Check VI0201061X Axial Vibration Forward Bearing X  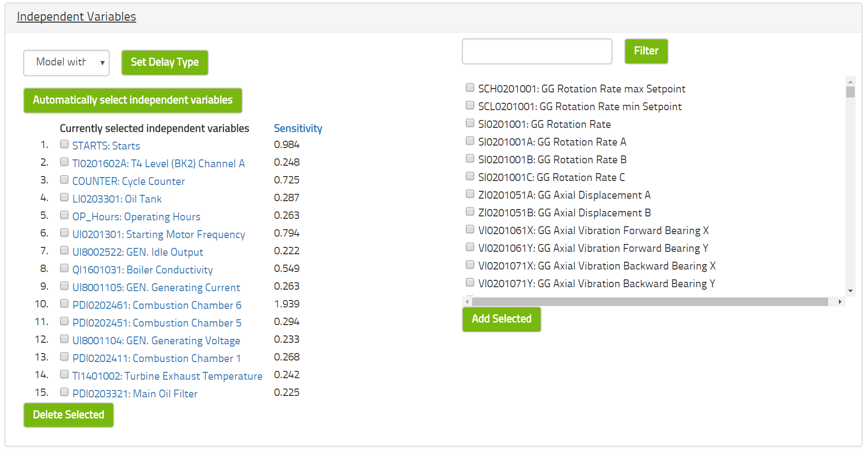coord(470,229)
